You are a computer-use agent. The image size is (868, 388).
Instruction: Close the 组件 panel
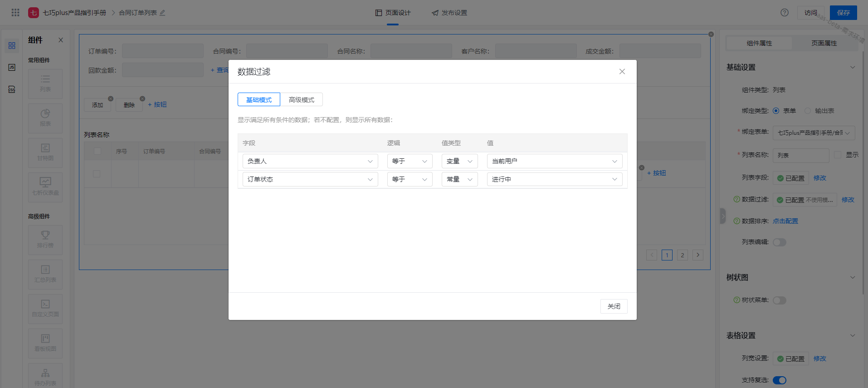point(61,40)
